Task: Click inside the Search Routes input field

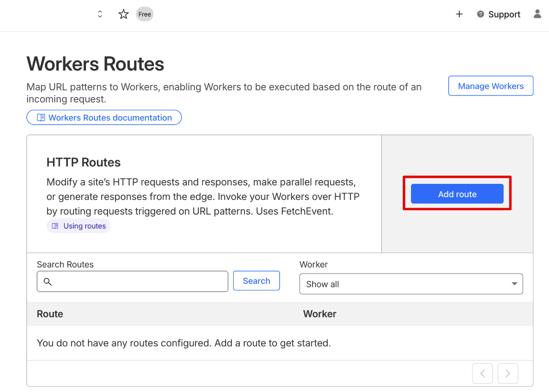Action: point(133,281)
